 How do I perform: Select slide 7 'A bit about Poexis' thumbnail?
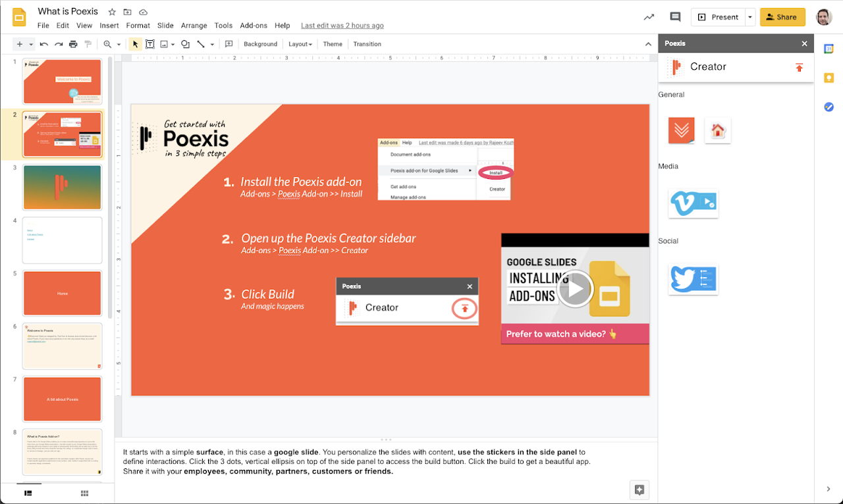[63, 399]
